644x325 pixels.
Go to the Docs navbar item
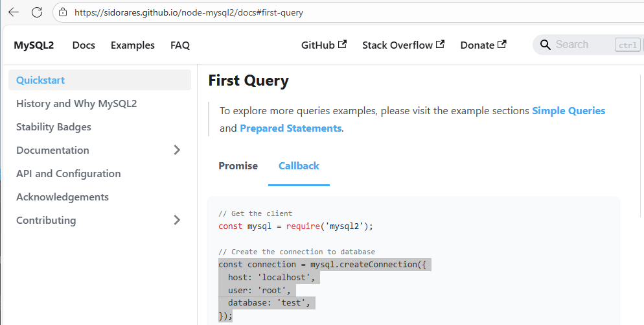84,45
